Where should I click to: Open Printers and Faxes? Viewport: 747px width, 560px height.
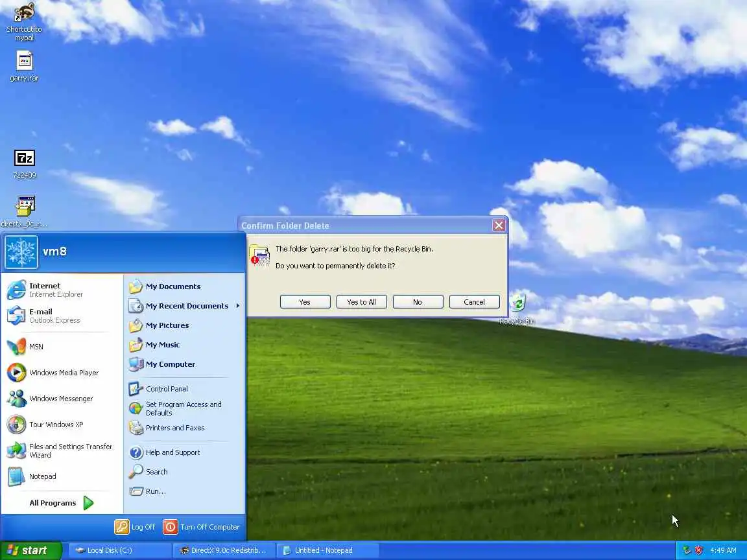click(x=184, y=428)
